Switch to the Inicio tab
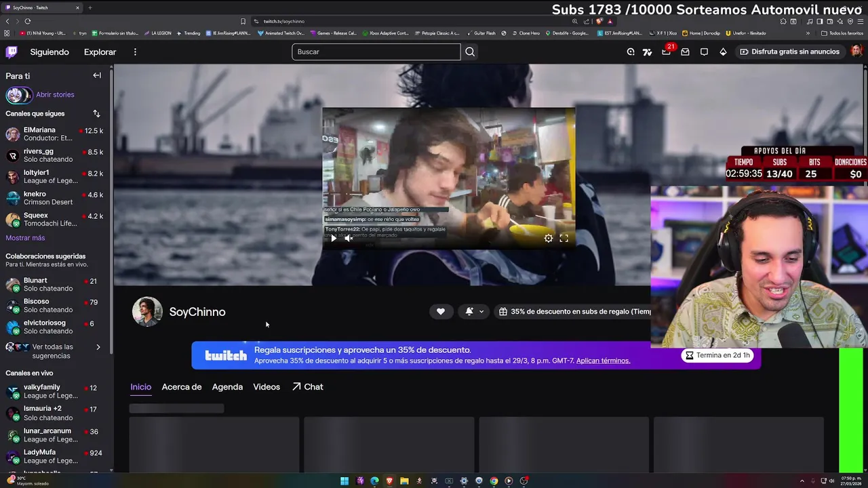The width and height of the screenshot is (868, 488). click(140, 387)
